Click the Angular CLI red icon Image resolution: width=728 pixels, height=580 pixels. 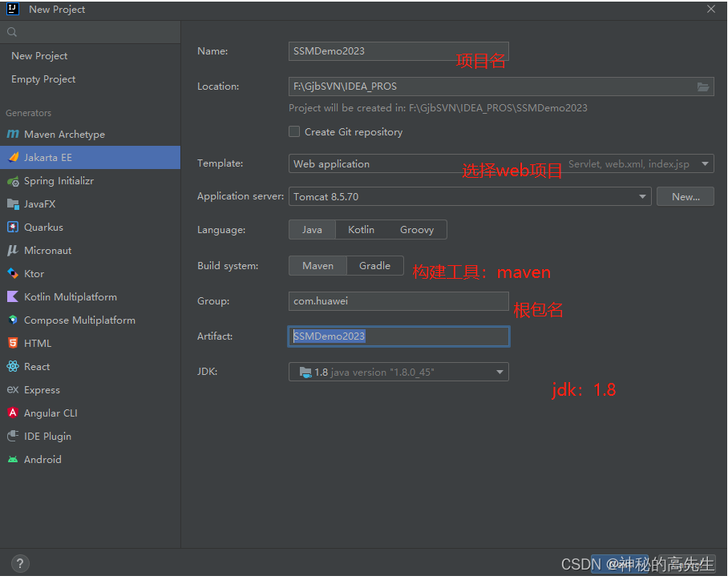click(x=13, y=413)
